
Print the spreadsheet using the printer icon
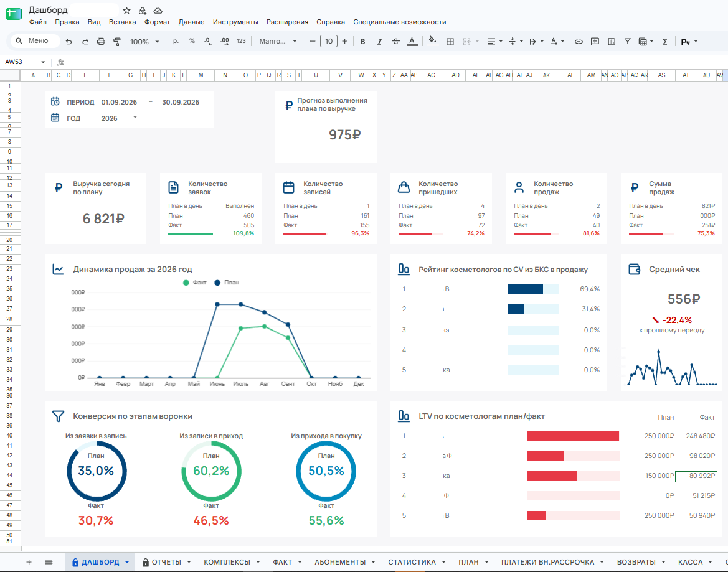point(102,41)
